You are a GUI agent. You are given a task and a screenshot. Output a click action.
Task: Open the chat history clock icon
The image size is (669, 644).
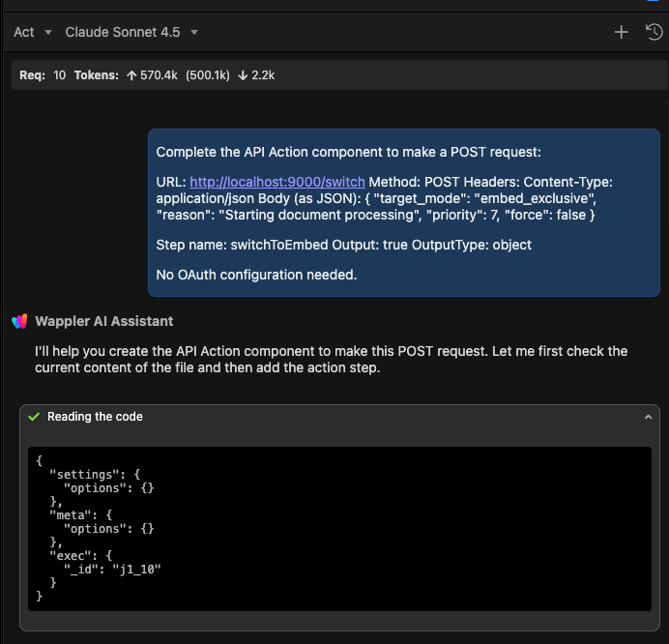pyautogui.click(x=654, y=32)
